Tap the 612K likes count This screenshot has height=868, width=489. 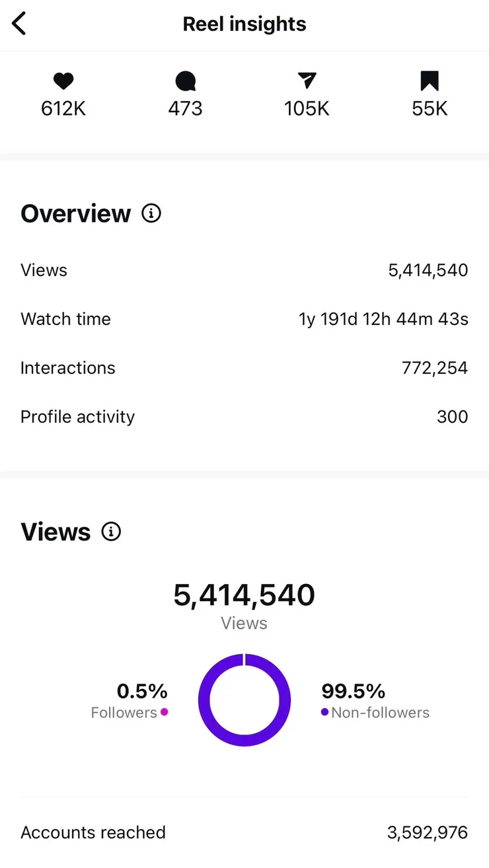[x=63, y=108]
